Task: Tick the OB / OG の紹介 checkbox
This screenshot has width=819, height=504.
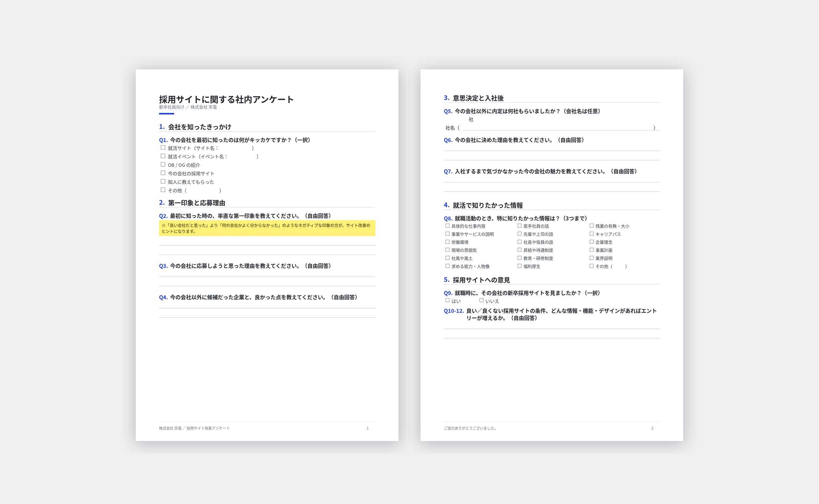Action: tap(163, 165)
